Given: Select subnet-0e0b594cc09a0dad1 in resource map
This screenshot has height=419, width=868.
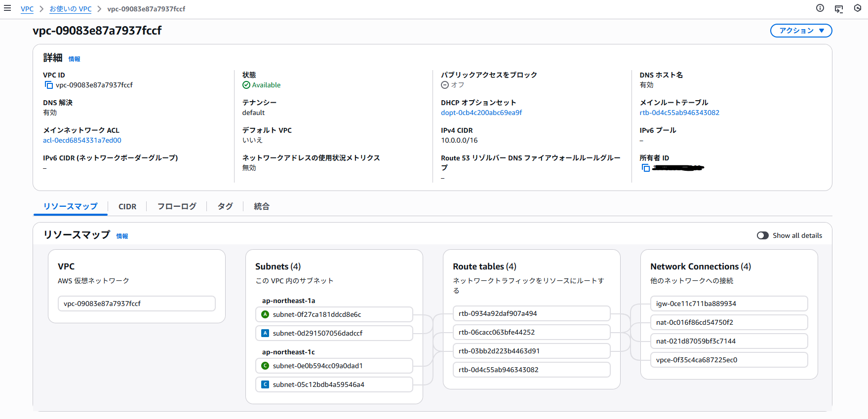Looking at the screenshot, I should [334, 366].
